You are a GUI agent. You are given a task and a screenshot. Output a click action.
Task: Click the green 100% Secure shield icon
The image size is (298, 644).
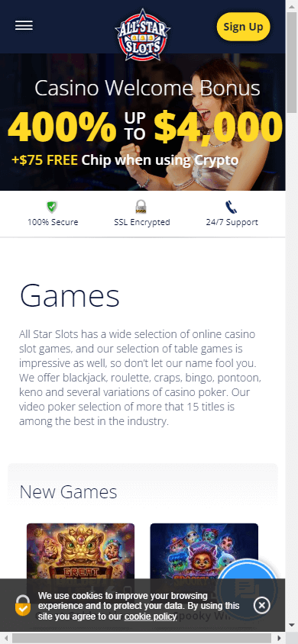(x=52, y=207)
